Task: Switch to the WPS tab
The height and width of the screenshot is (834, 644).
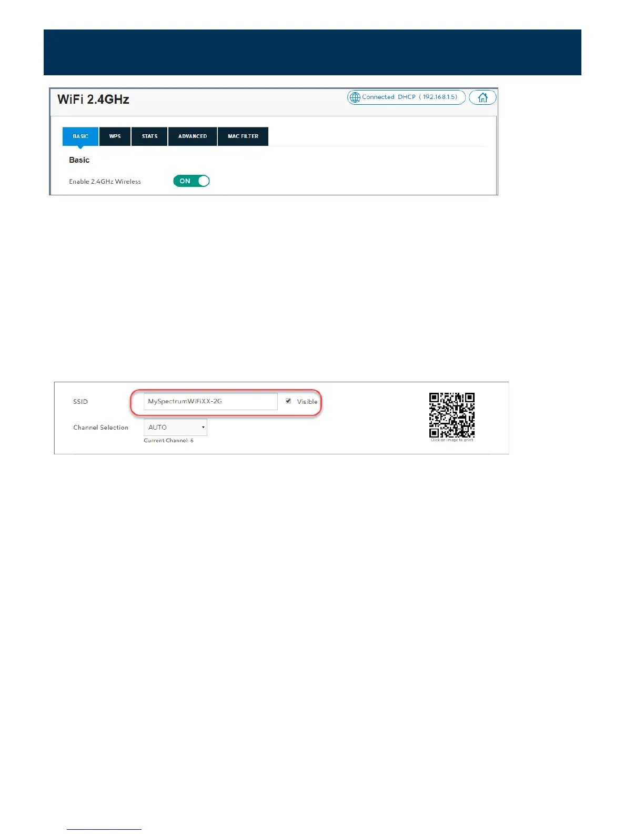Action: pyautogui.click(x=115, y=136)
